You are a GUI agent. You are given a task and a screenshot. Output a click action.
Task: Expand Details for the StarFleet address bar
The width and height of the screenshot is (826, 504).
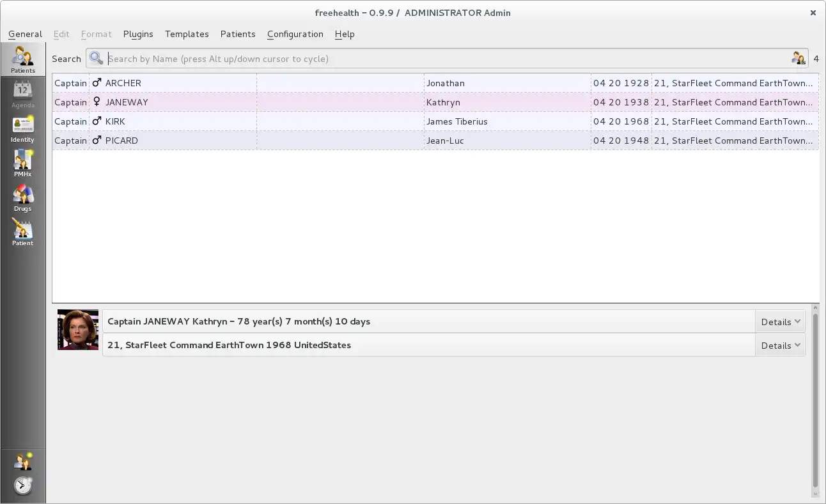pyautogui.click(x=780, y=345)
